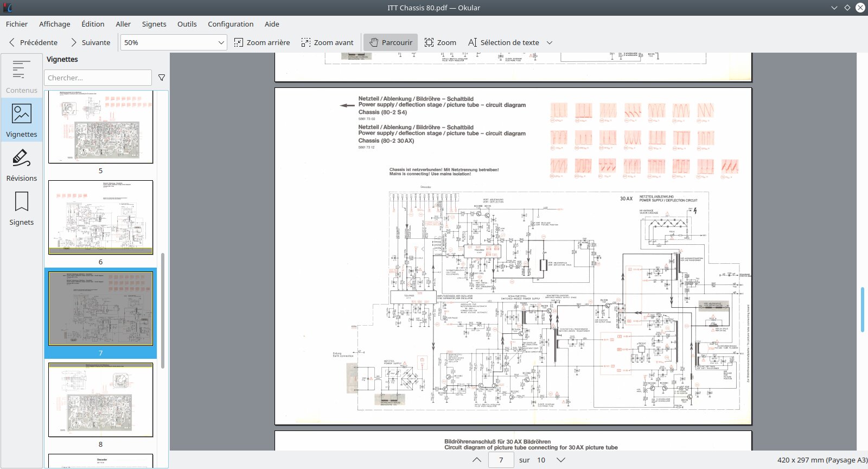Expand the selection tools dropdown arrow

tap(550, 42)
